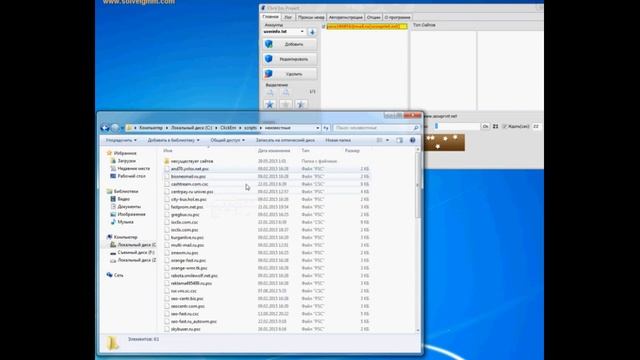Select Локальный диск (Z:) in navigation pane
The image size is (640, 360).
pyautogui.click(x=133, y=260)
